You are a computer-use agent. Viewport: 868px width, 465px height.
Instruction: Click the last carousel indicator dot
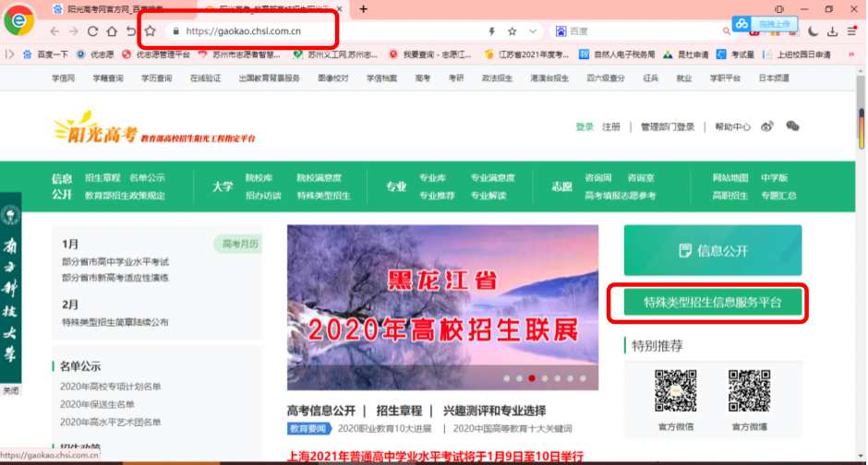(583, 378)
